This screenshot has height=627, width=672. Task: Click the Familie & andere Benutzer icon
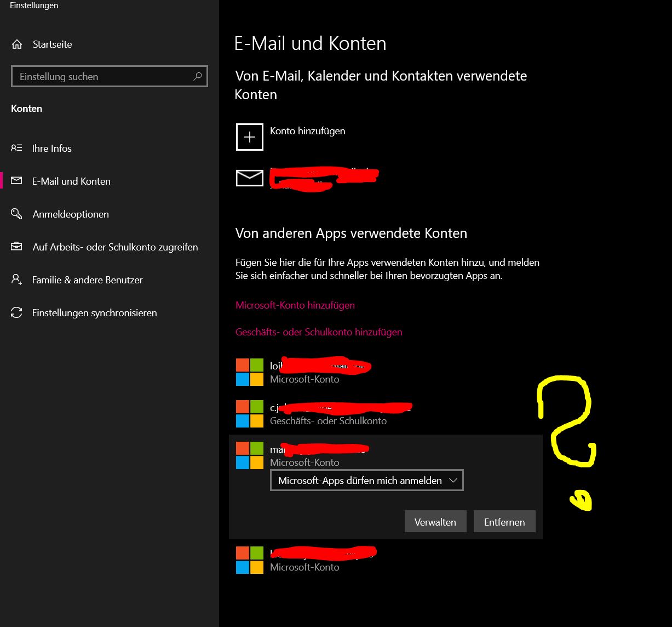click(x=17, y=280)
